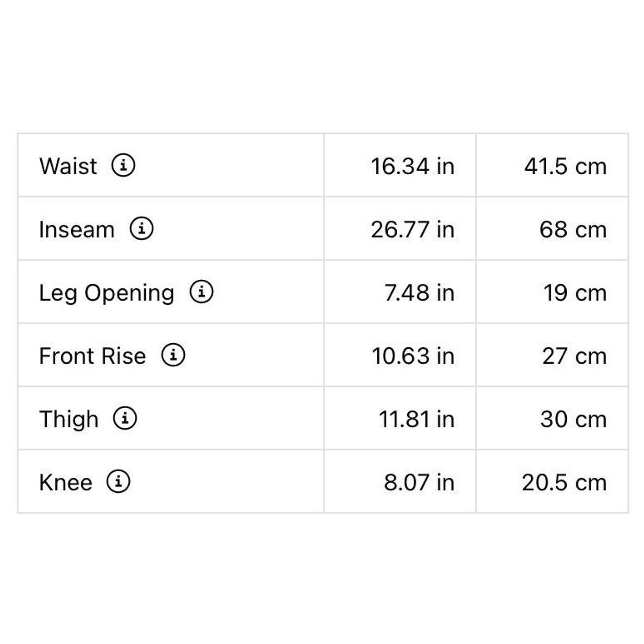Image resolution: width=644 pixels, height=644 pixels.
Task: Select the 27 cm front rise value
Action: click(x=574, y=356)
